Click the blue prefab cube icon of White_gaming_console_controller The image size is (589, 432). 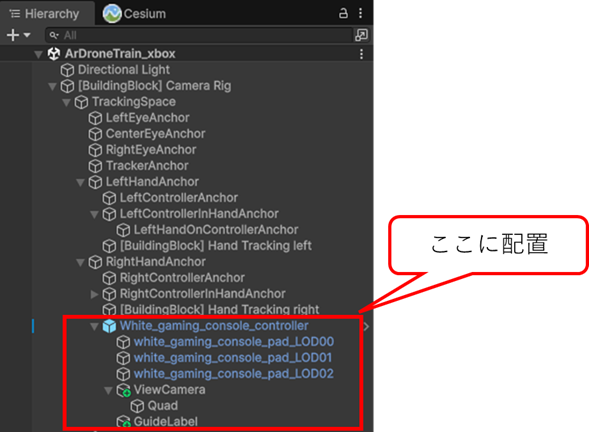point(109,326)
